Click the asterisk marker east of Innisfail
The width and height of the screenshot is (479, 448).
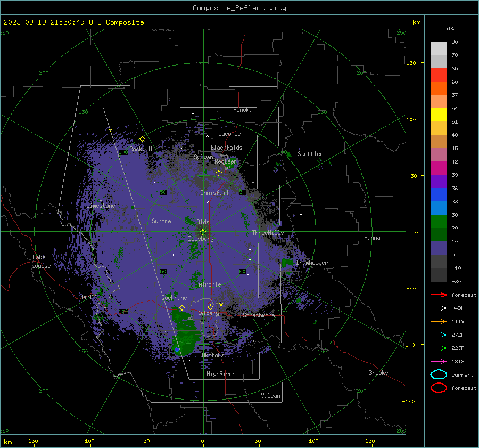tap(253, 183)
